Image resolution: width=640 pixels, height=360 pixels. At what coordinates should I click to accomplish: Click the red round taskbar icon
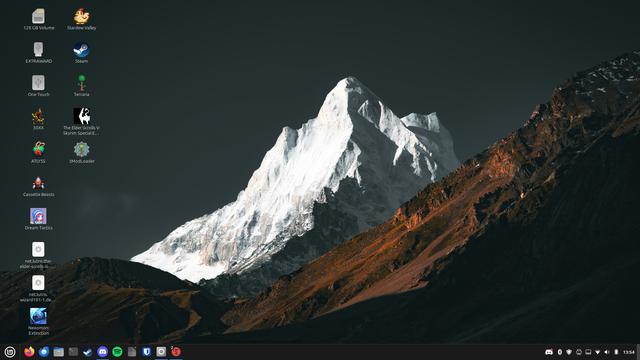[x=176, y=352]
